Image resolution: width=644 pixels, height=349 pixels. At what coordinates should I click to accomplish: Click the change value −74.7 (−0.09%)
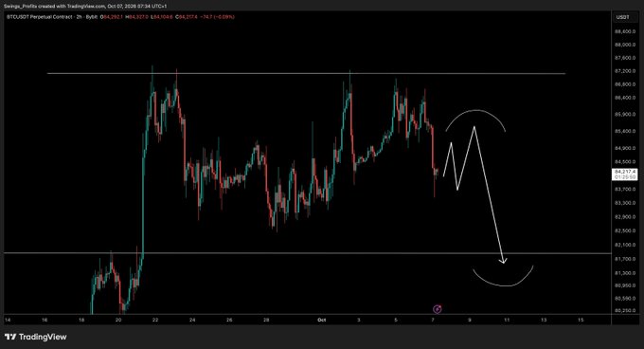pos(217,17)
